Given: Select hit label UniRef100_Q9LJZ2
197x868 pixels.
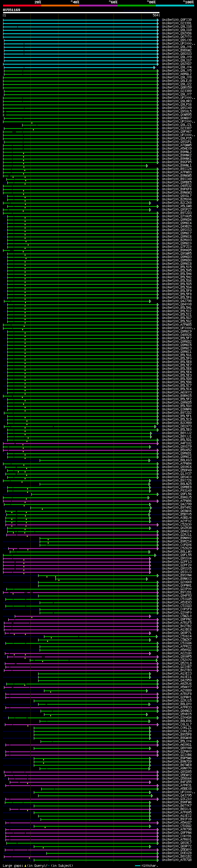Looking at the screenshot, I should click(x=177, y=84).
